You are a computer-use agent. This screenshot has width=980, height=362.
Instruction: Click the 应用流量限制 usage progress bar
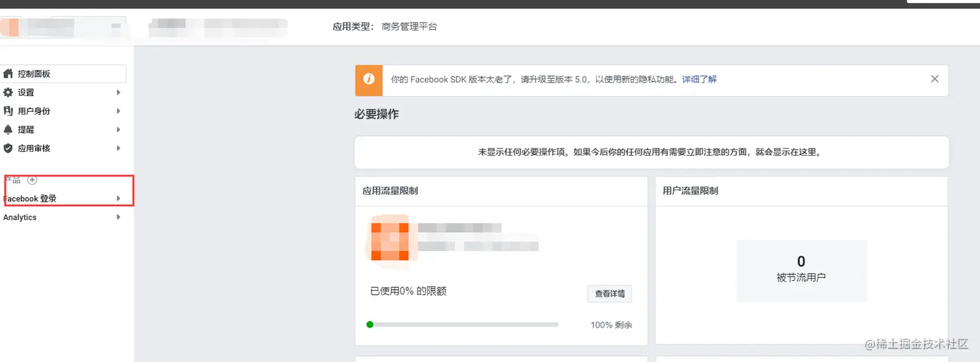463,324
